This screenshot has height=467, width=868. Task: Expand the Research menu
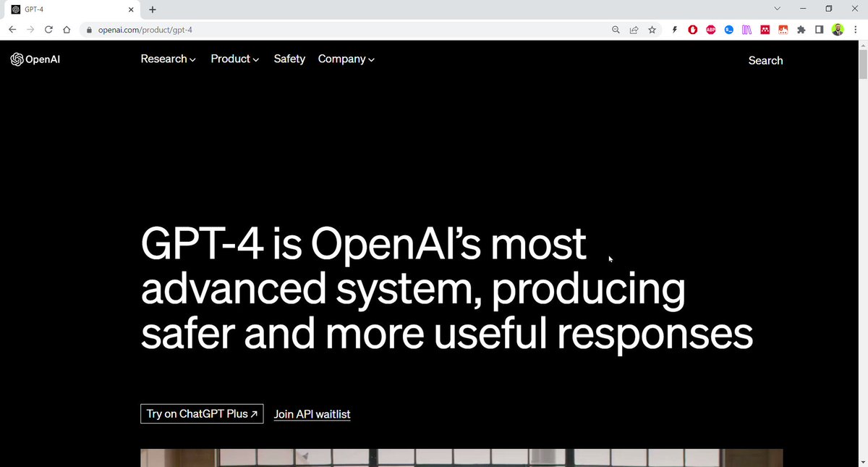(x=168, y=59)
